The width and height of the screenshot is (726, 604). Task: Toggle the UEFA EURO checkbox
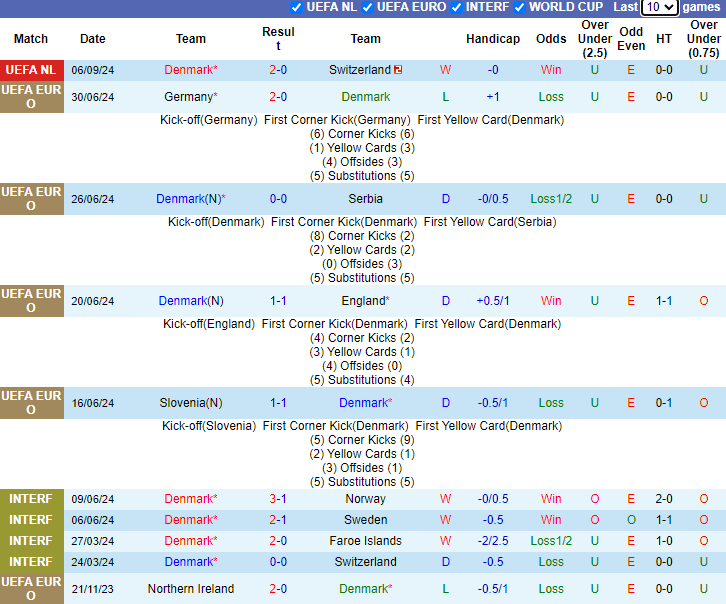tap(368, 7)
